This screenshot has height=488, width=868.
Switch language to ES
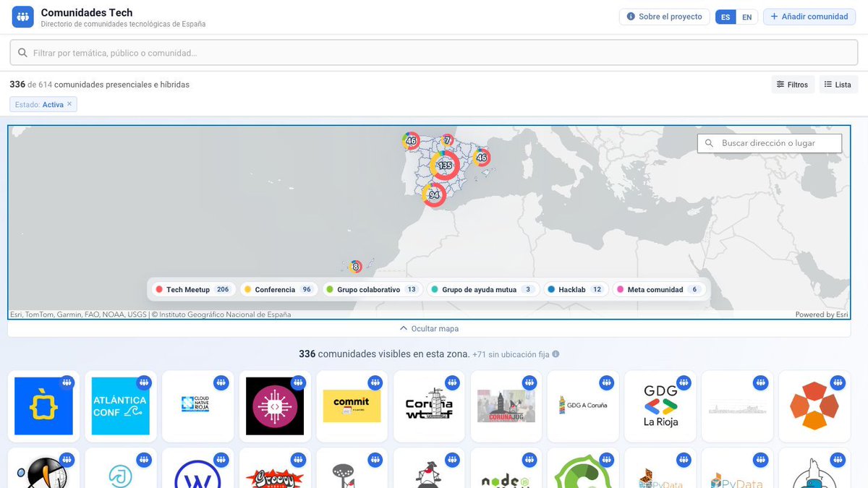[726, 17]
